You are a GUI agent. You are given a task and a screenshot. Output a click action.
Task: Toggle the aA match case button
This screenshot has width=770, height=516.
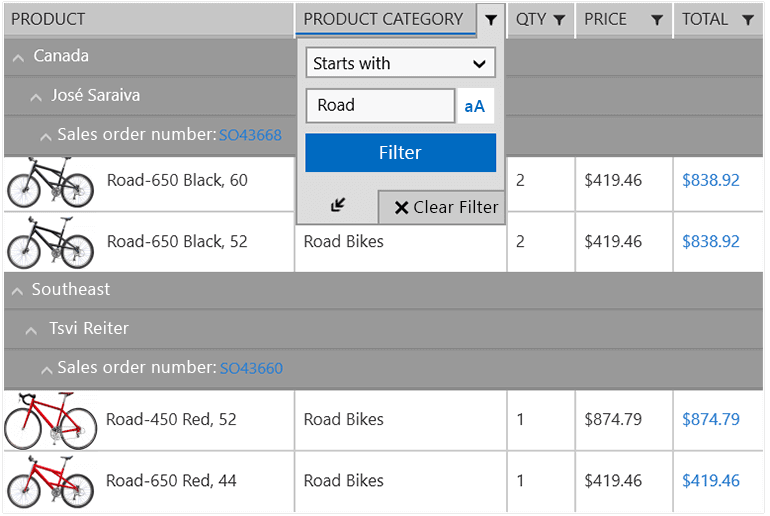pos(475,106)
